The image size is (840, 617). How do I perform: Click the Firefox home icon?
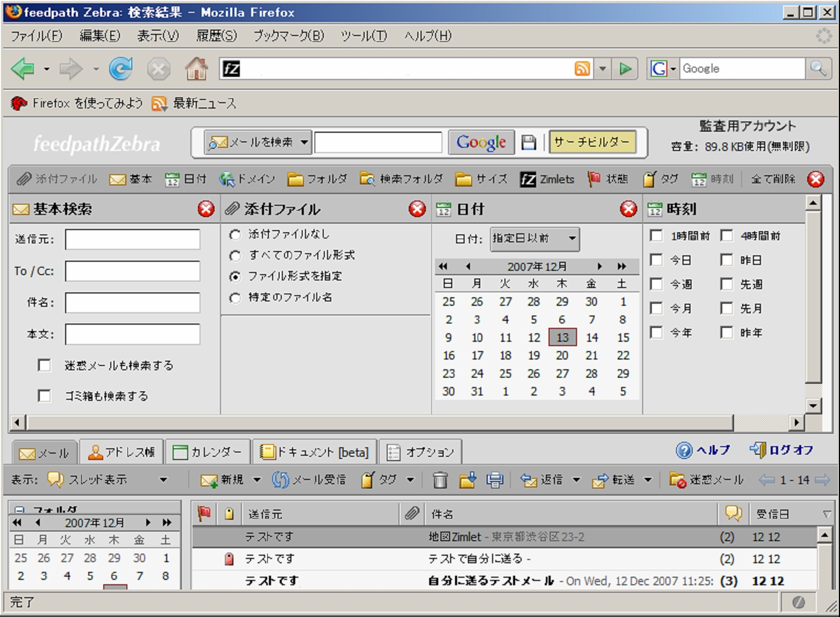[196, 69]
